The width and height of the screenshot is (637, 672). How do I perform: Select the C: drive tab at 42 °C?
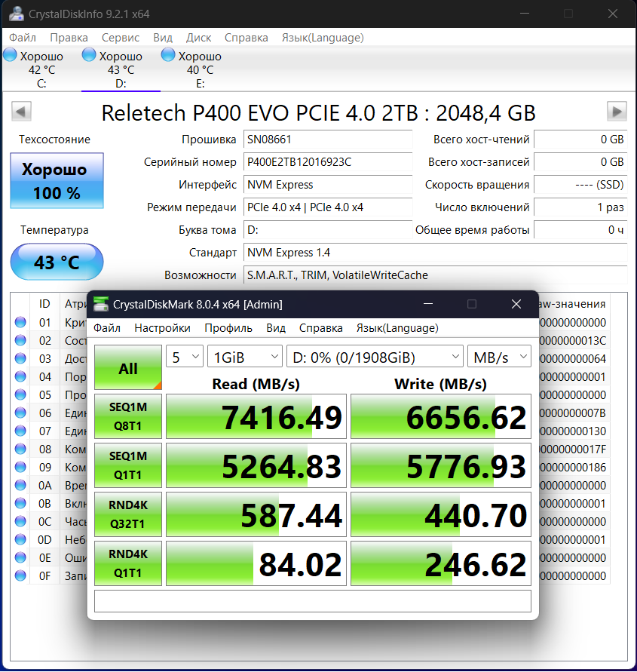pyautogui.click(x=41, y=69)
